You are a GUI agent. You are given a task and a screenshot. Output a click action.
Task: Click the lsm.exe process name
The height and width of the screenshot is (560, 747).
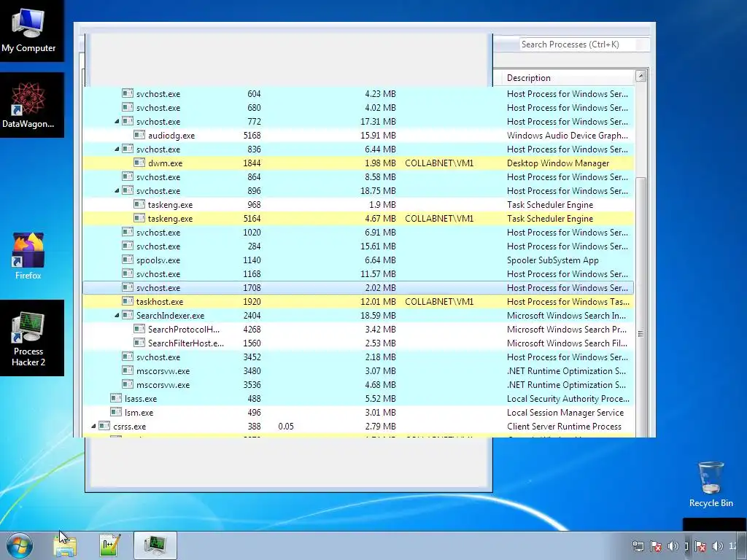coord(139,413)
